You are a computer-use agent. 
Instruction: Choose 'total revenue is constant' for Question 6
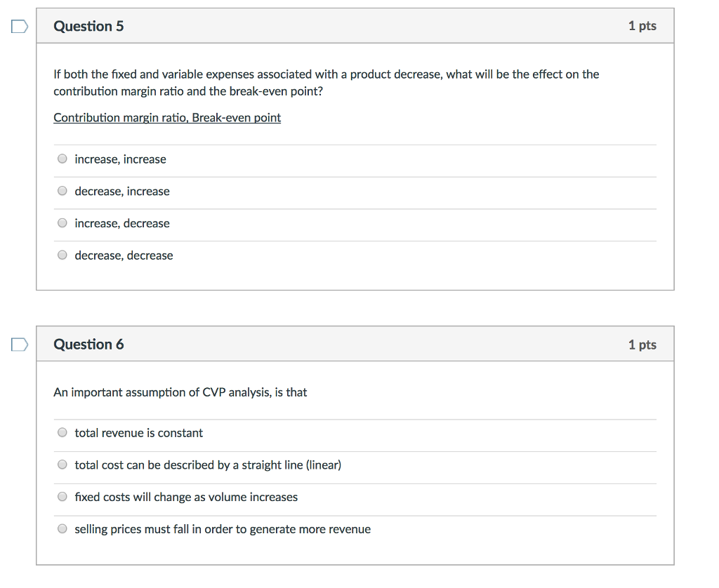click(62, 432)
